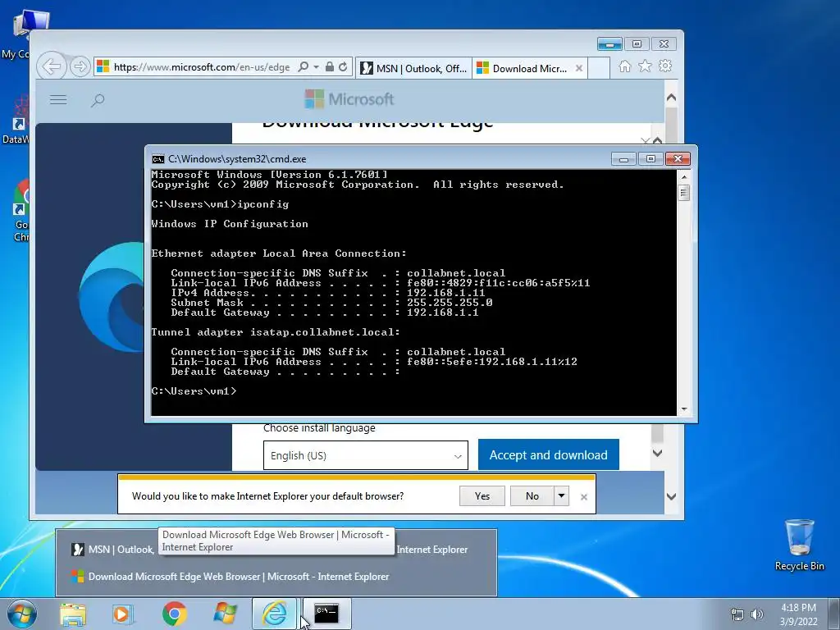
Task: Click Internet Explorer taskbar button
Action: pyautogui.click(x=274, y=614)
